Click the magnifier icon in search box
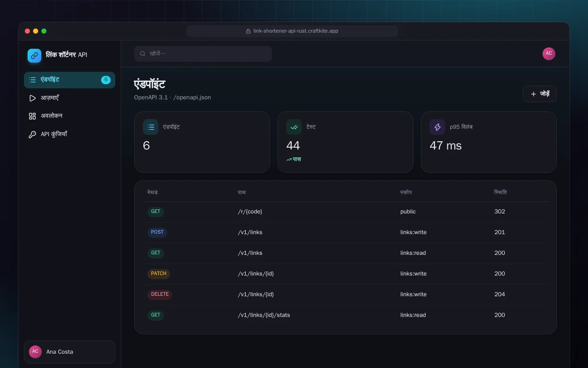Image resolution: width=588 pixels, height=368 pixels. click(143, 54)
